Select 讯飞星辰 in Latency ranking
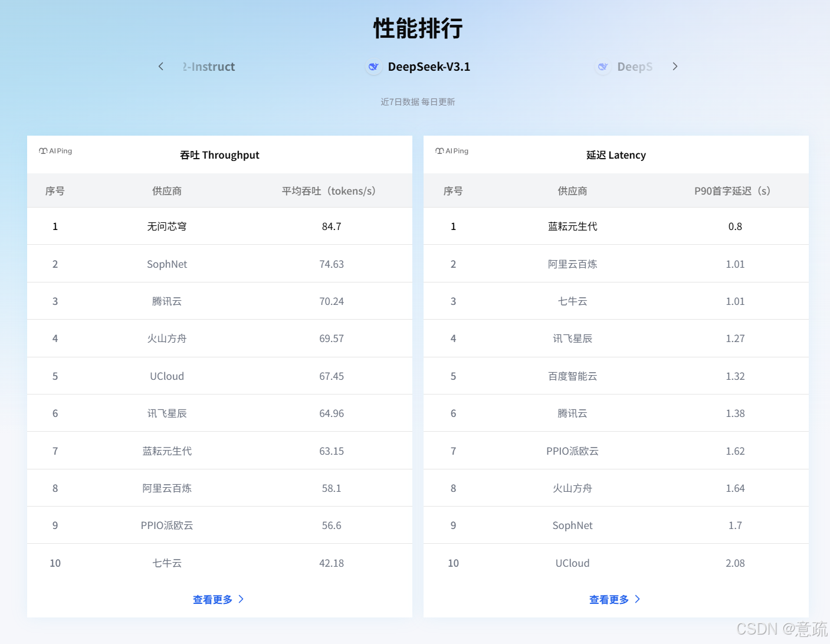Image resolution: width=830 pixels, height=644 pixels. point(572,339)
